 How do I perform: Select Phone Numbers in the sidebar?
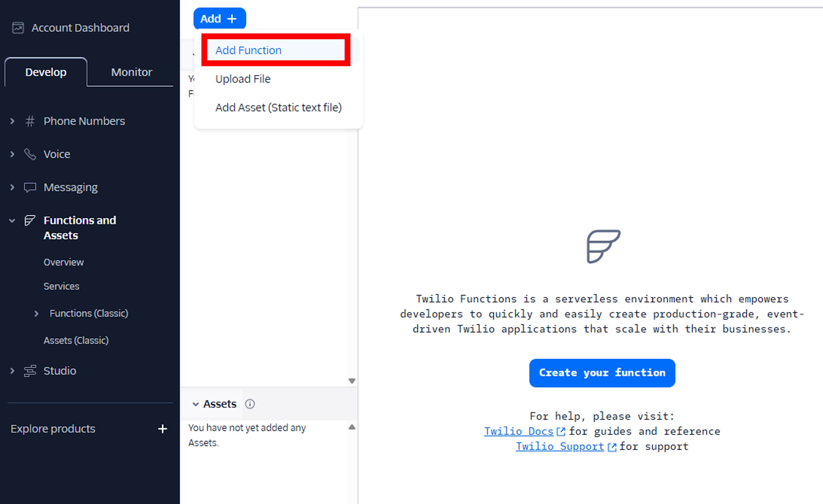pos(84,121)
